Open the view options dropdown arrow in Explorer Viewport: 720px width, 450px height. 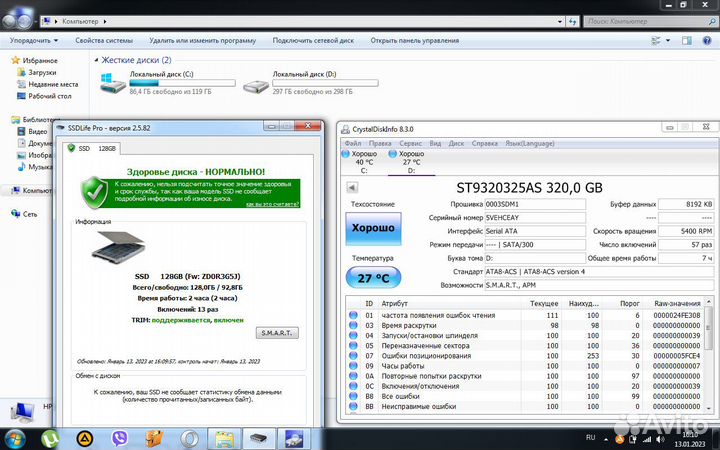[668, 40]
